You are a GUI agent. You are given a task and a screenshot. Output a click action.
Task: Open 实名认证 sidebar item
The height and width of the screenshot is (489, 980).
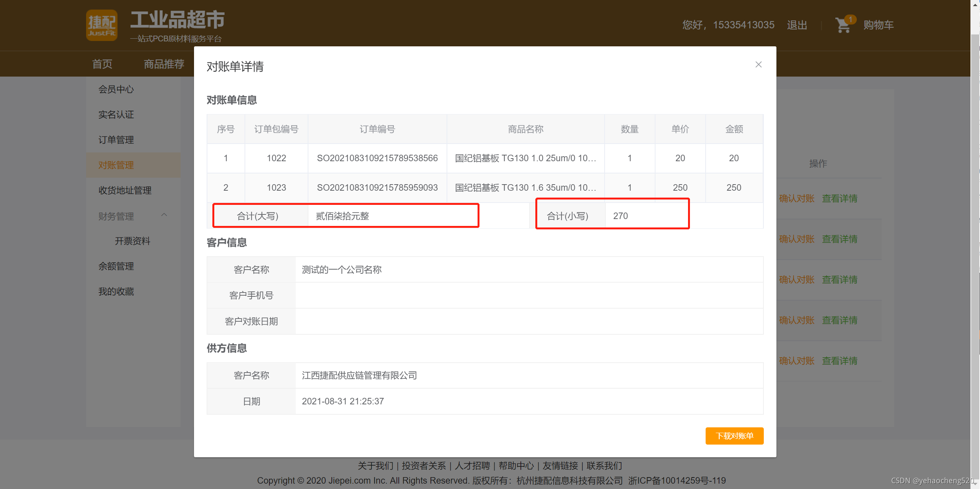(x=116, y=114)
